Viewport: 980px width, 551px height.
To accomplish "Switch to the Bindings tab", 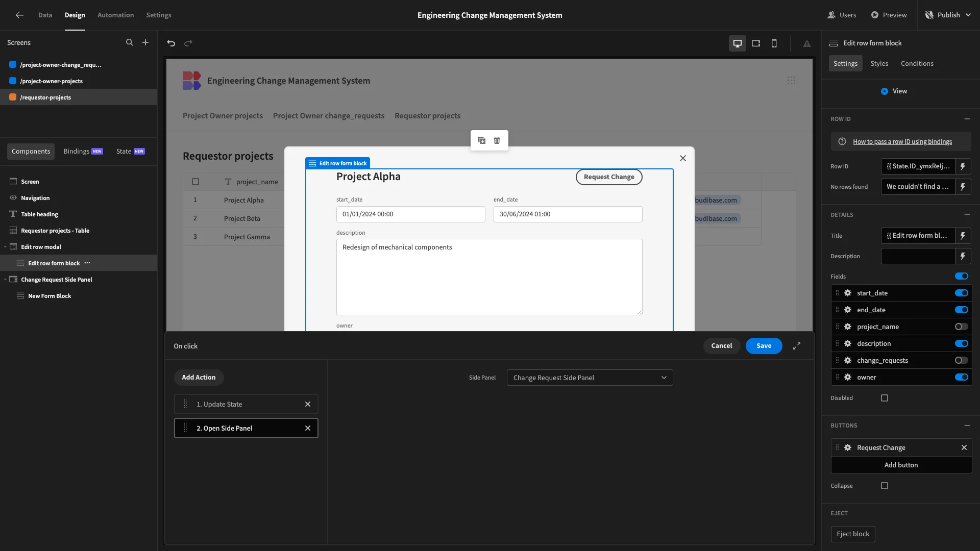I will (83, 152).
